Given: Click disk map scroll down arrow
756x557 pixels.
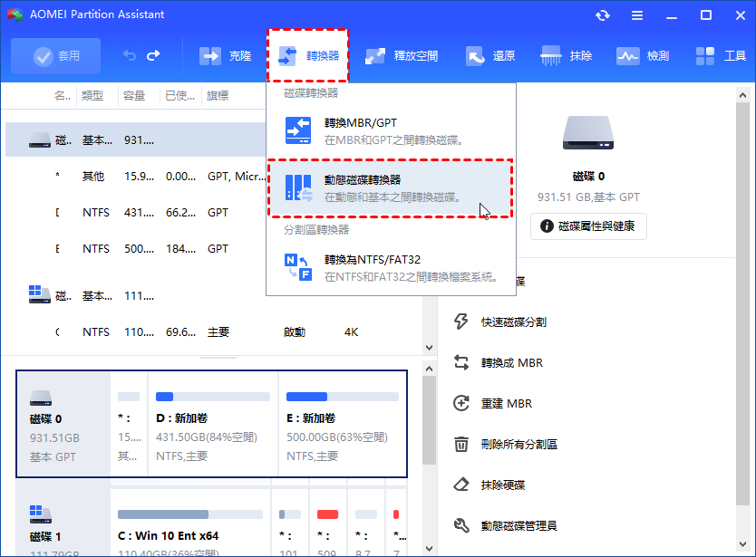Looking at the screenshot, I should pos(429,548).
